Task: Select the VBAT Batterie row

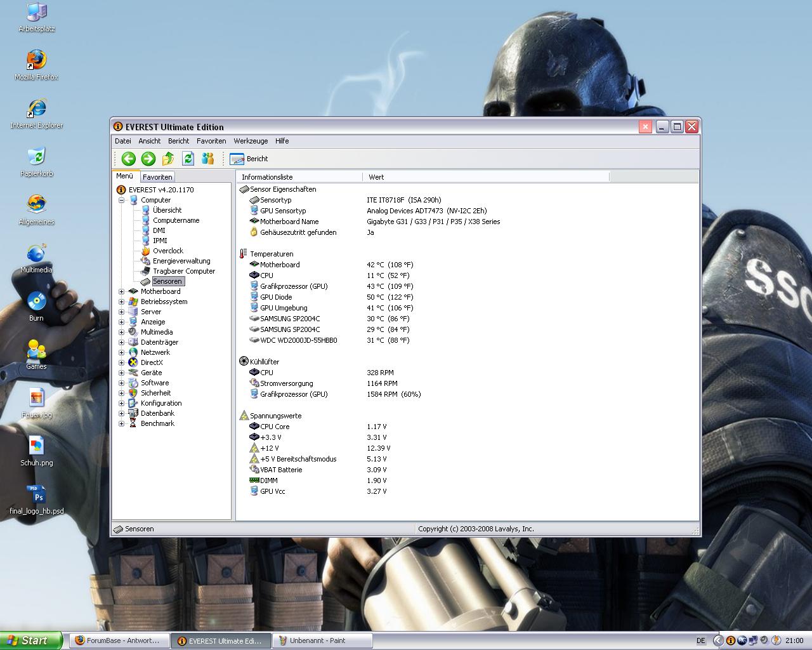Action: click(x=468, y=470)
